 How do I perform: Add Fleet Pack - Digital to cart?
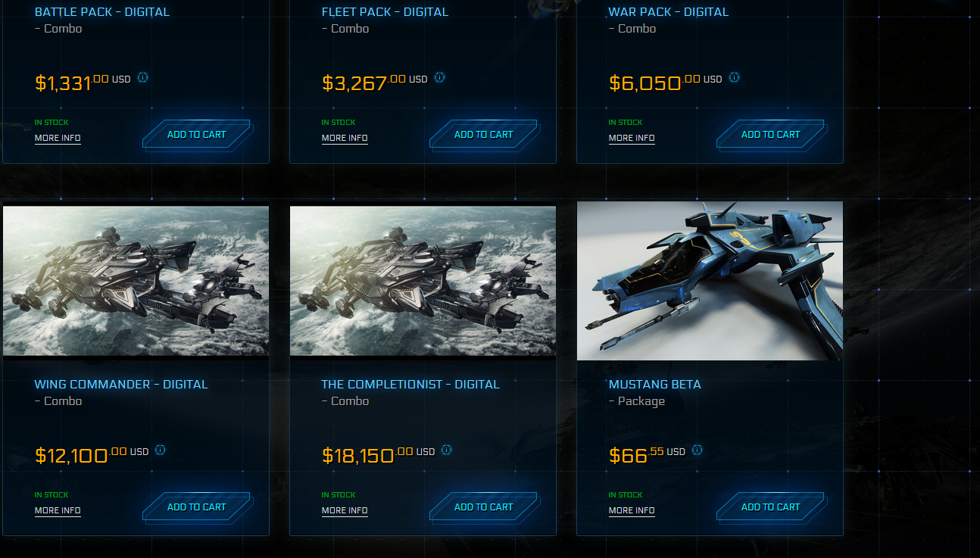point(484,135)
